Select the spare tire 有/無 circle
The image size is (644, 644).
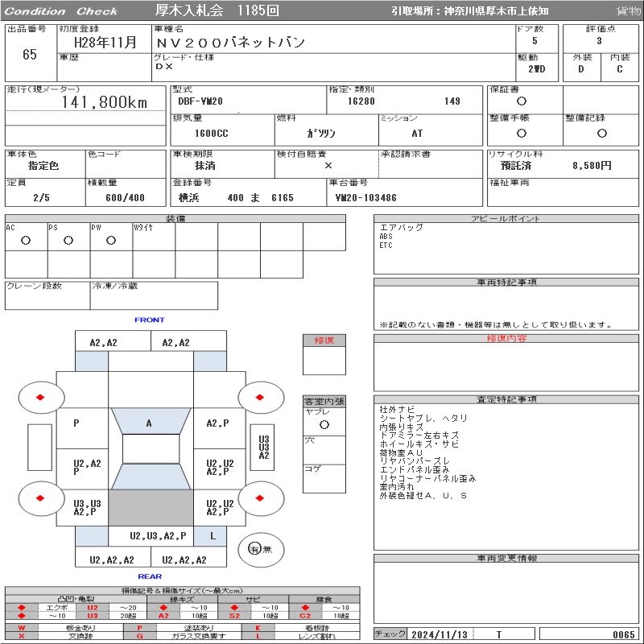click(254, 548)
